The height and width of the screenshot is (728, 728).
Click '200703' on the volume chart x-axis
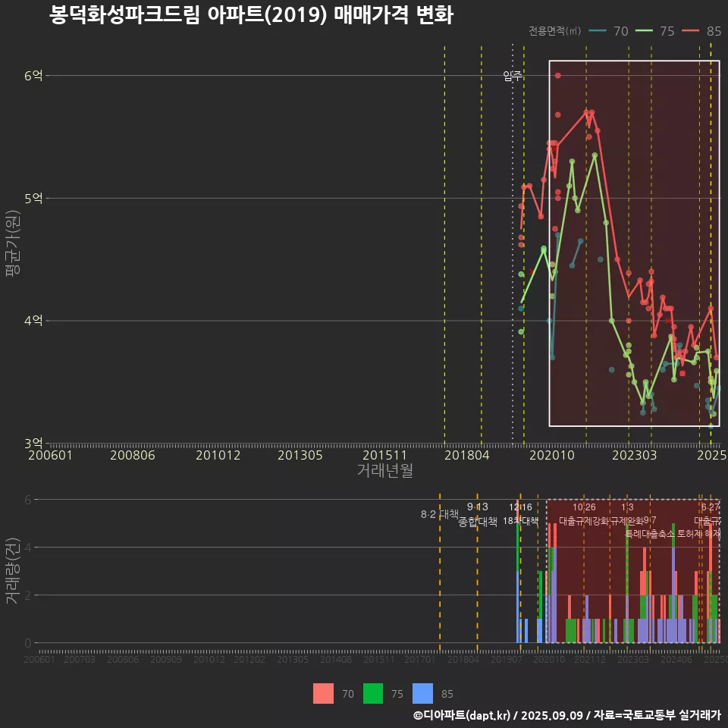[80, 659]
